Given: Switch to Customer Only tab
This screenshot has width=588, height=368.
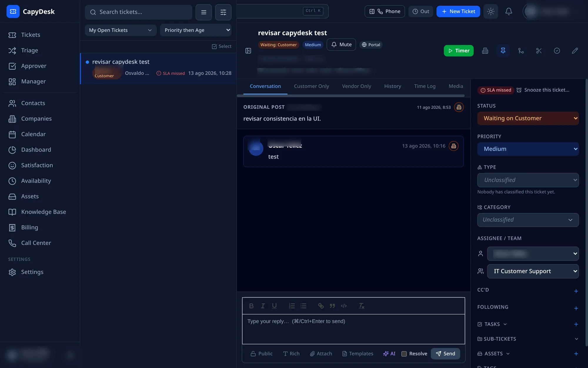Looking at the screenshot, I should (311, 86).
